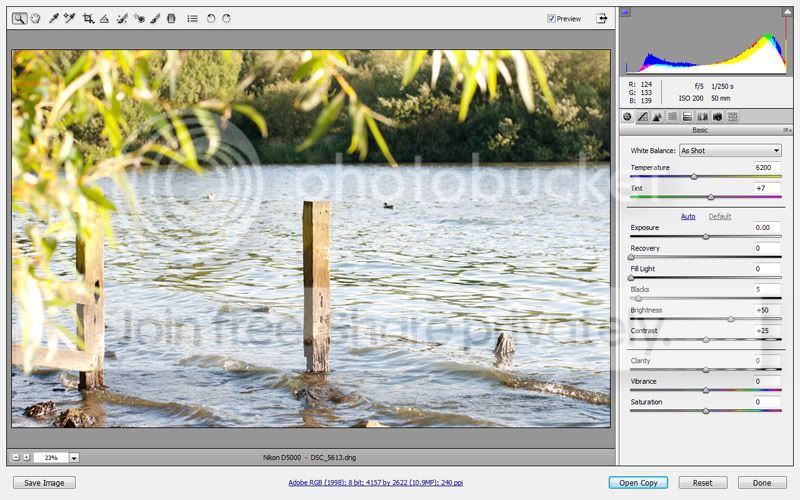Toggle shadow clipping warning in histogram
800x500 pixels.
click(626, 13)
